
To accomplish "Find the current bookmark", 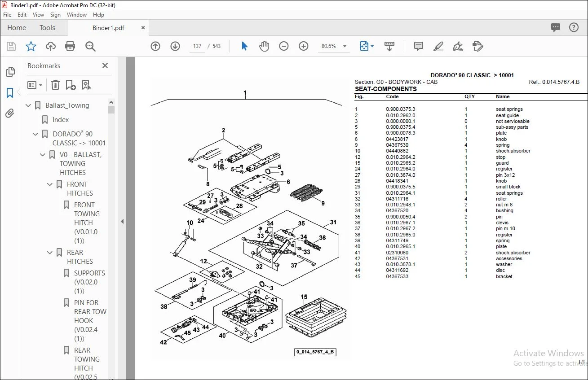I will click(x=87, y=85).
